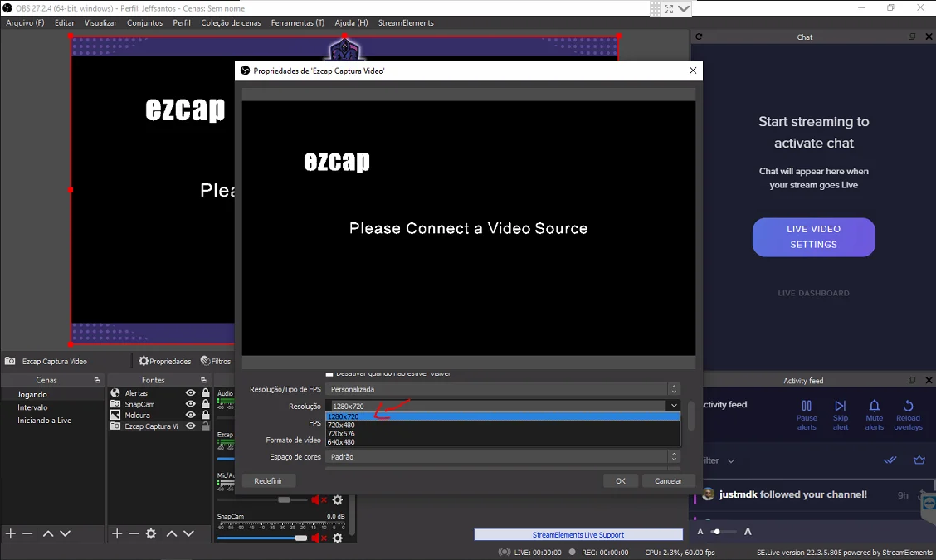
Task: Reload overlays in Activity feed
Action: pyautogui.click(x=908, y=415)
